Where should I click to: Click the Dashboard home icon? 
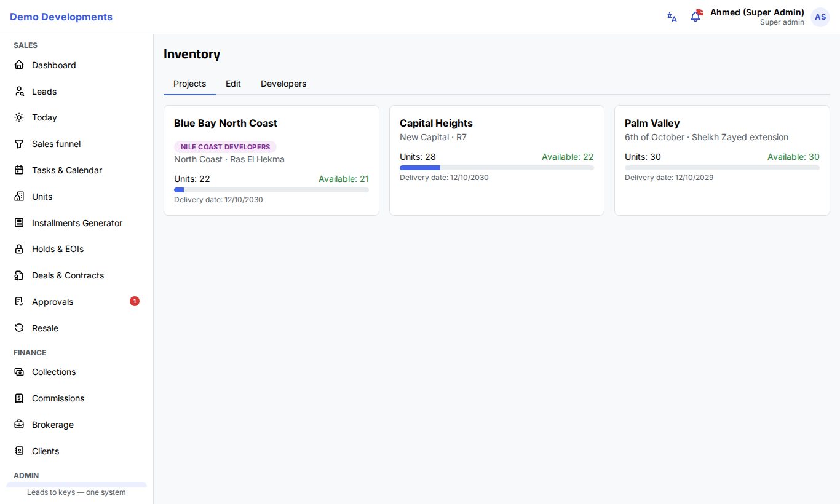pos(19,65)
